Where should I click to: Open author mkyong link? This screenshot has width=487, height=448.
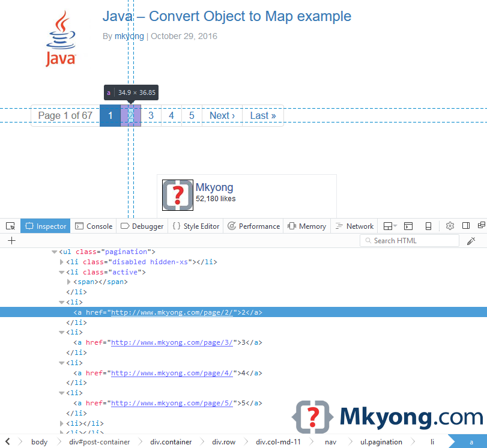point(129,37)
